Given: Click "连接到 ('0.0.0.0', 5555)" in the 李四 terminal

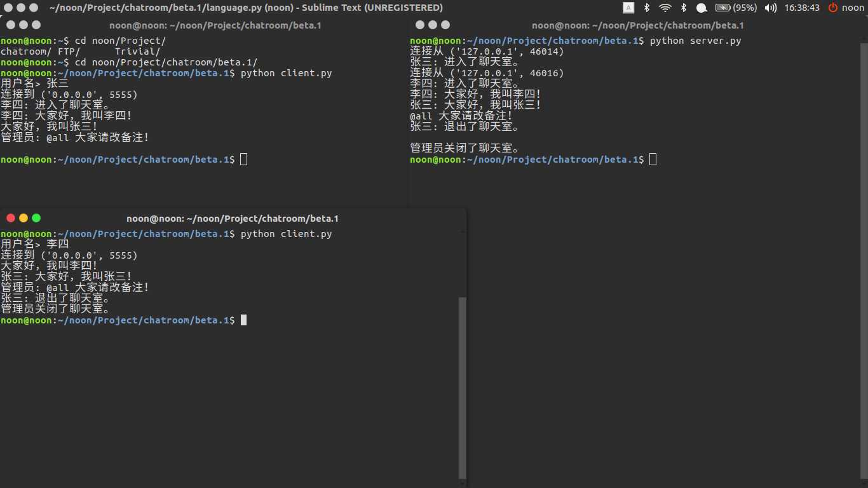Looking at the screenshot, I should pyautogui.click(x=69, y=255).
